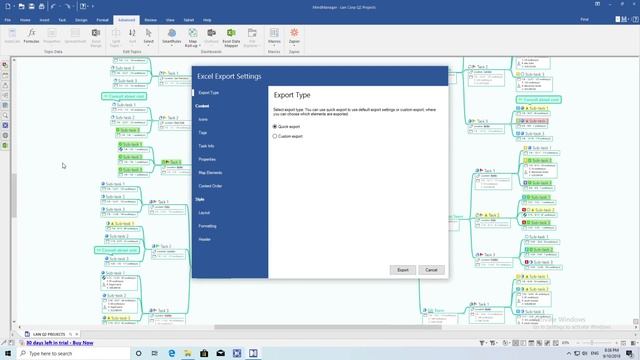Click the Export button
Image resolution: width=640 pixels, height=360 pixels.
[403, 270]
